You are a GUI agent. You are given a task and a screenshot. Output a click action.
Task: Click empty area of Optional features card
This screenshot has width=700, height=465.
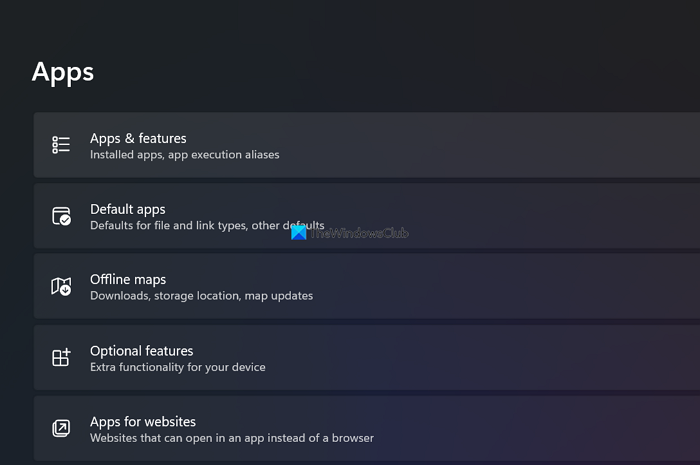click(x=500, y=357)
